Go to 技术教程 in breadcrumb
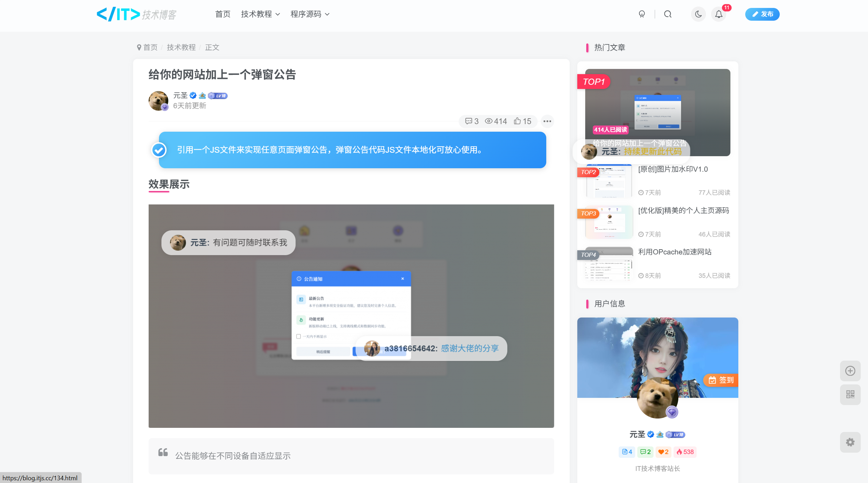868x483 pixels. click(x=181, y=47)
